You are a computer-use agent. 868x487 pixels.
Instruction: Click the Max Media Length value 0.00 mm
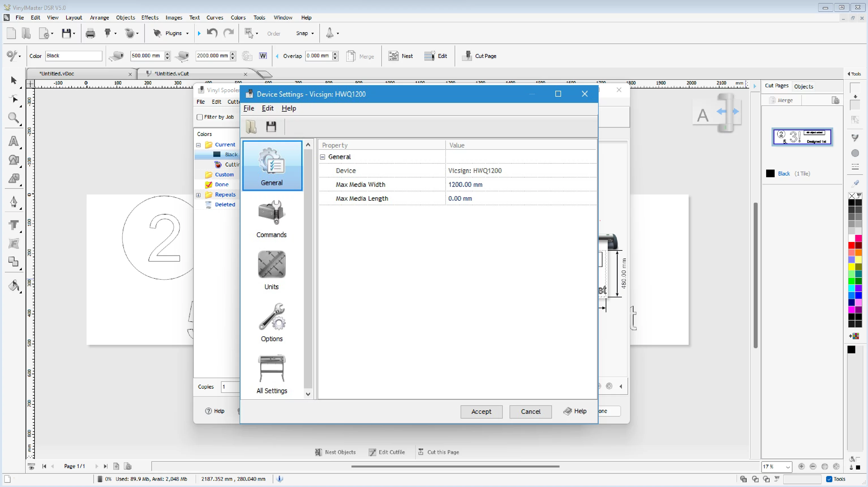coord(460,199)
